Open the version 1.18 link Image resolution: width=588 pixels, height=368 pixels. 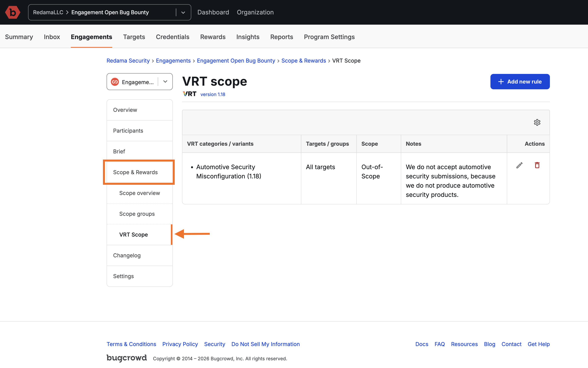(213, 94)
